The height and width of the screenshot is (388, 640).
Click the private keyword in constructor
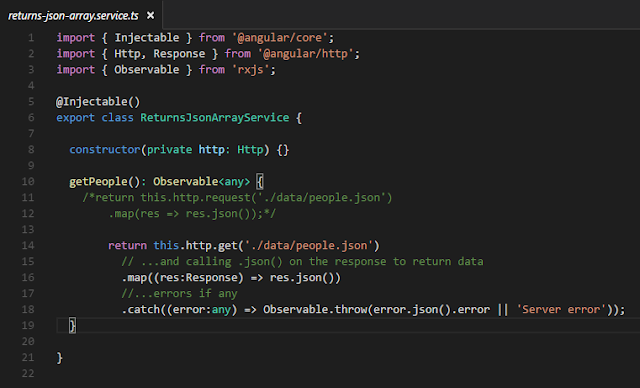(x=169, y=150)
